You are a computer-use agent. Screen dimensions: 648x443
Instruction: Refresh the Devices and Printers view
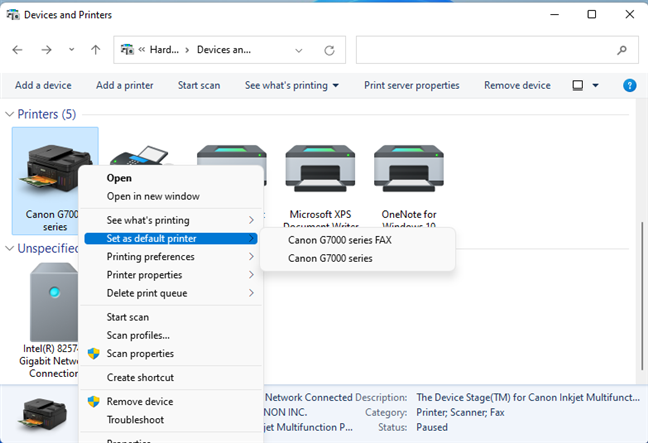329,49
